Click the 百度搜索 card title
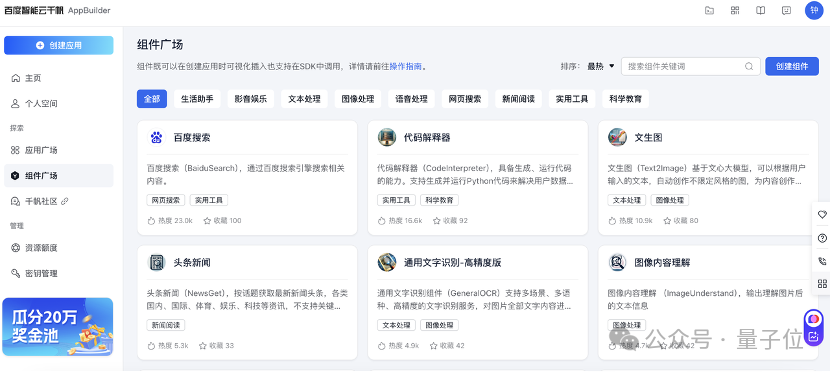This screenshot has width=830, height=372. point(192,138)
